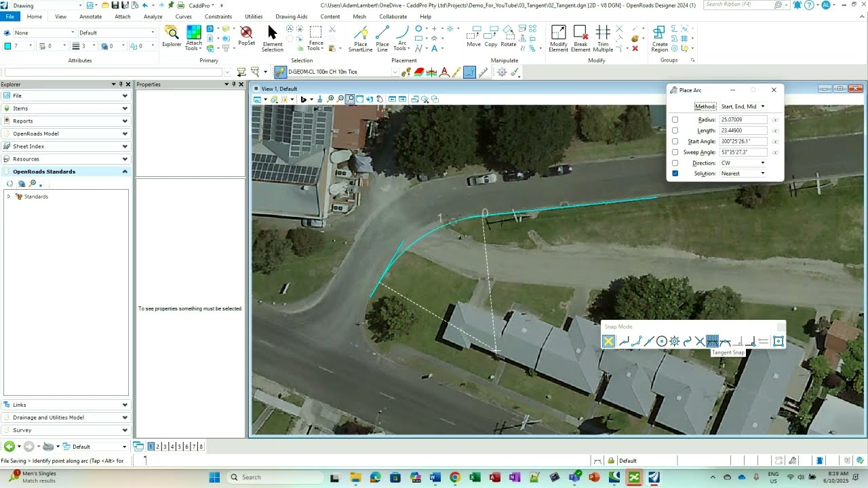Select the Break Element tool
868x488 pixels.
tap(580, 39)
